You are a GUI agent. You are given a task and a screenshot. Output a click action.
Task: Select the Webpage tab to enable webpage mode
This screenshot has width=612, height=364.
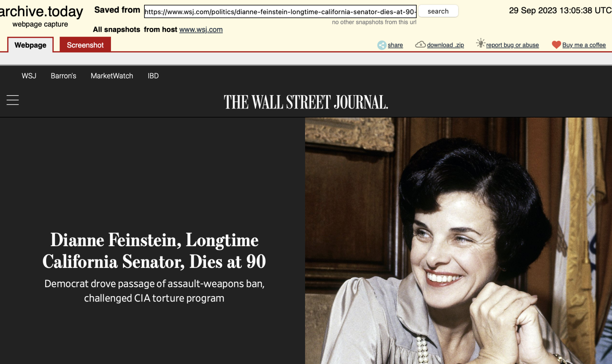pos(30,45)
